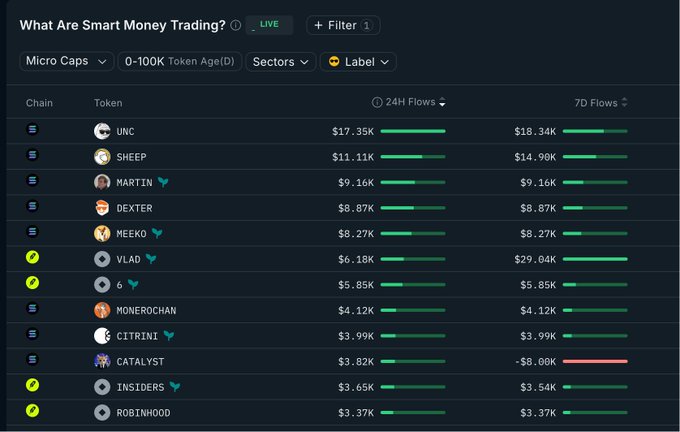The height and width of the screenshot is (432, 680).
Task: Click the SHEEP token avatar
Action: coord(102,157)
